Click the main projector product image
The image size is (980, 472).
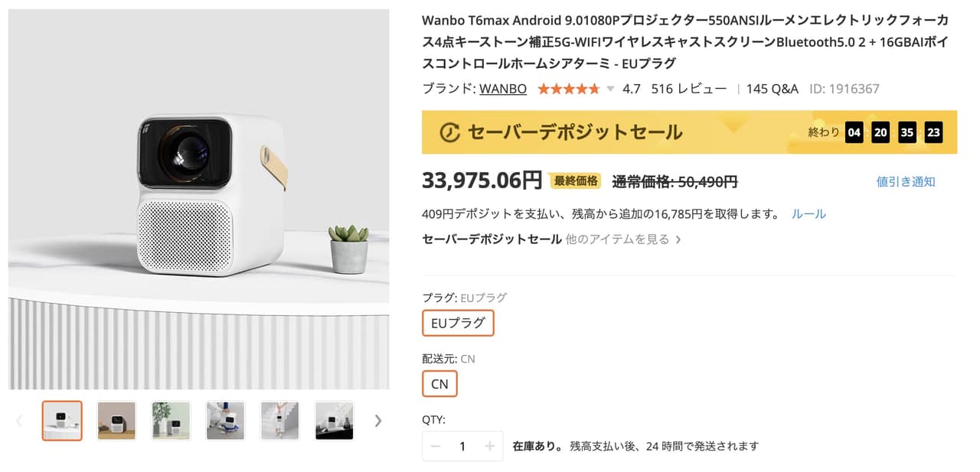pyautogui.click(x=199, y=199)
